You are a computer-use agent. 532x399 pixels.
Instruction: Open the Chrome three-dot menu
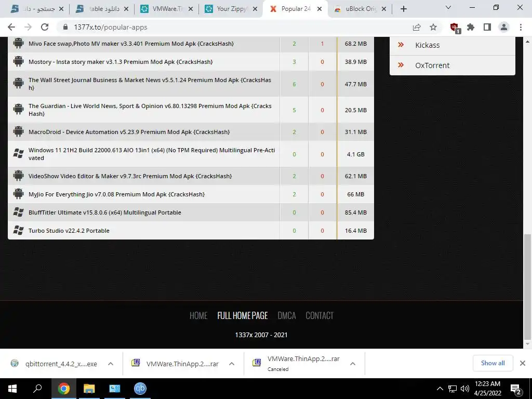point(521,27)
